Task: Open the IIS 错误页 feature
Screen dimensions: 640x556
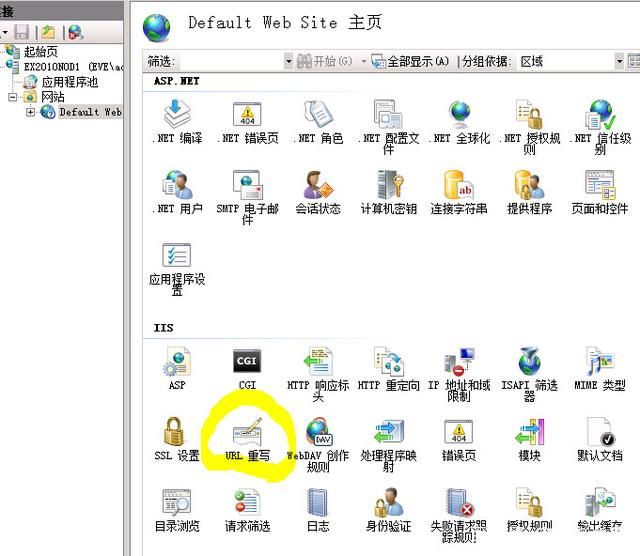Action: coord(459,439)
